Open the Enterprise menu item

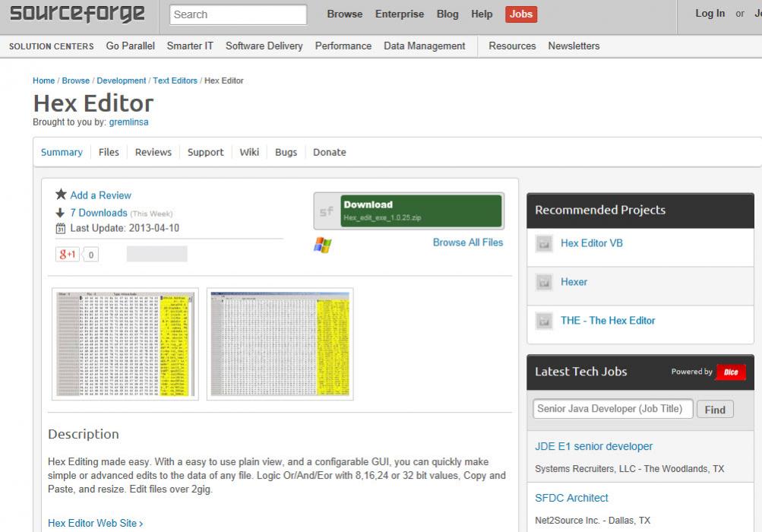(x=400, y=14)
